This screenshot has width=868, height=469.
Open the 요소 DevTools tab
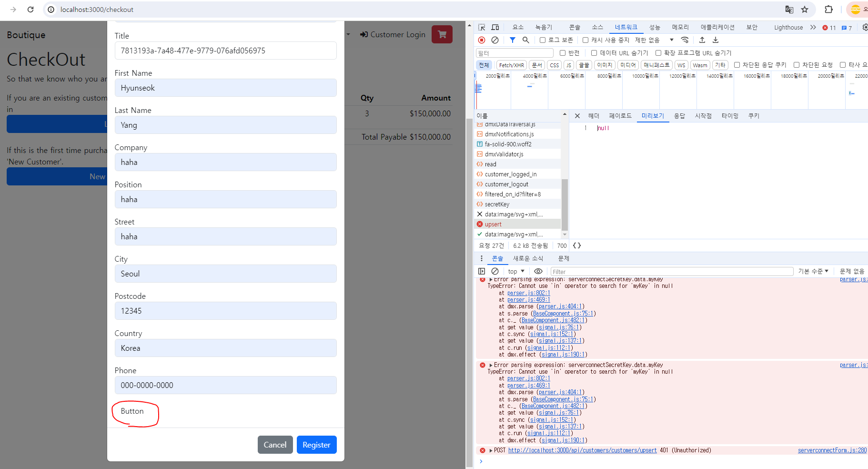518,27
